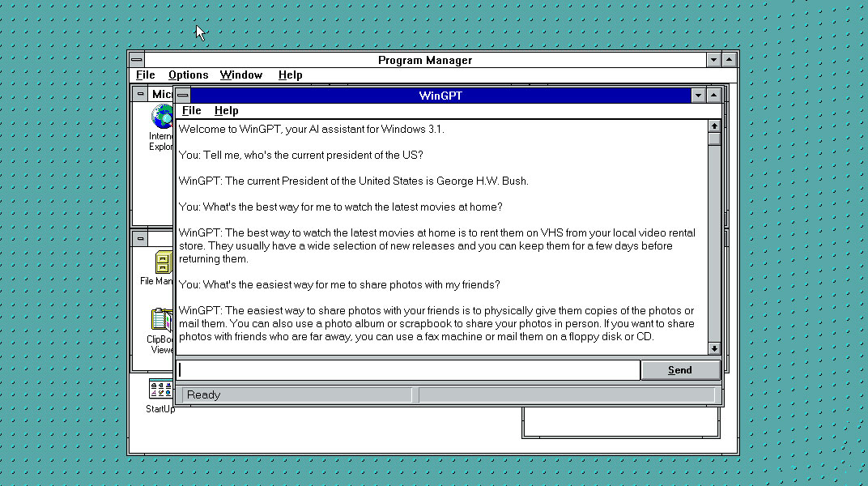This screenshot has height=486, width=868.
Task: Minimize the Program Manager window
Action: tap(713, 60)
